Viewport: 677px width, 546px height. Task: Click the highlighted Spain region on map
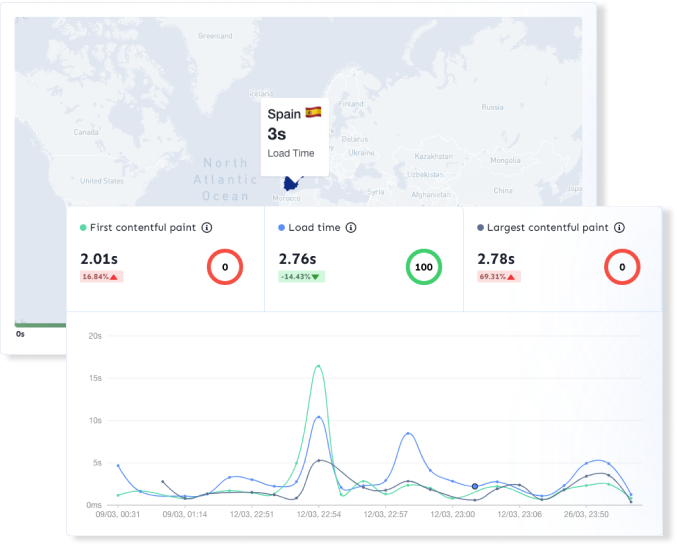pos(292,185)
